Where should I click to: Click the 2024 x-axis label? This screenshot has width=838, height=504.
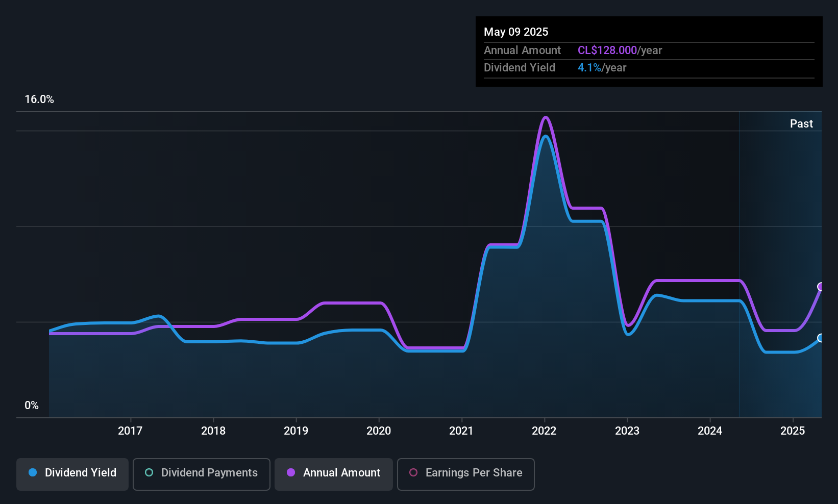coord(710,431)
